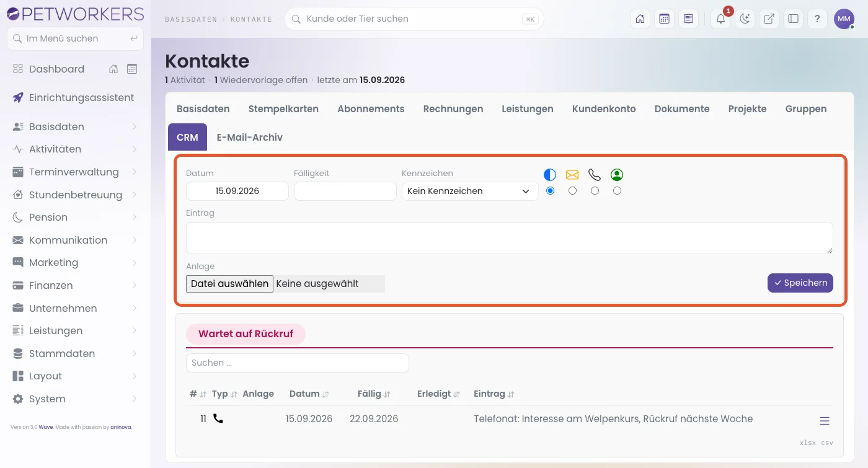The image size is (868, 468).
Task: Click the PETWORKERS logo
Action: (x=75, y=14)
